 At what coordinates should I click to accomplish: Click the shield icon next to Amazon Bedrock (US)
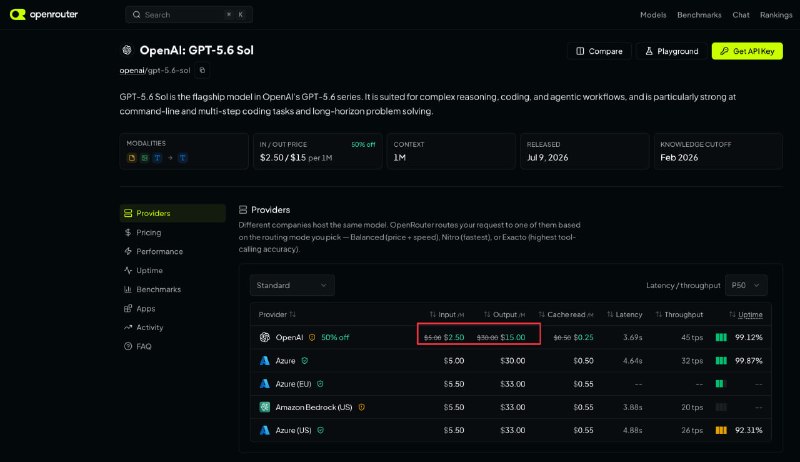[x=361, y=407]
